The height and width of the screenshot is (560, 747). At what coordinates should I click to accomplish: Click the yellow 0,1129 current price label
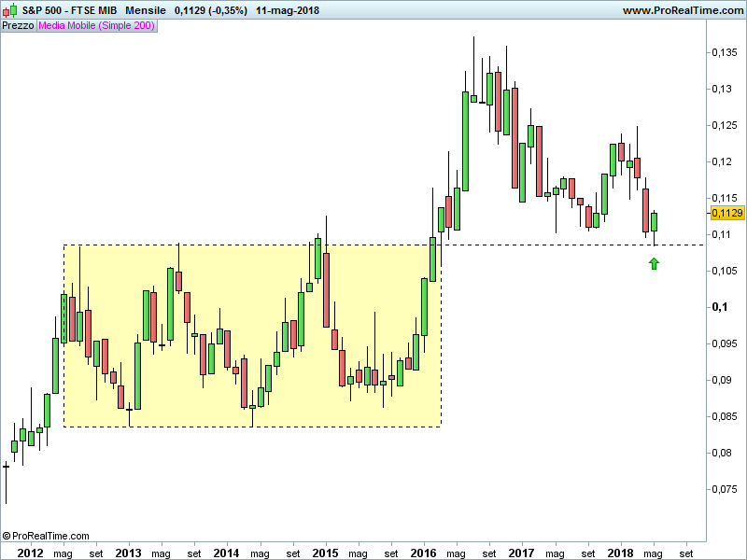coord(727,213)
